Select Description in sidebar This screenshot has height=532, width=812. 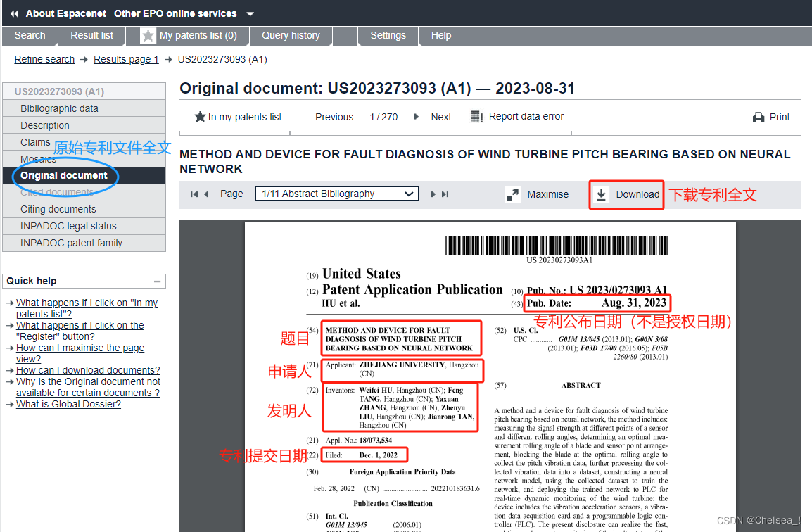(x=84, y=125)
